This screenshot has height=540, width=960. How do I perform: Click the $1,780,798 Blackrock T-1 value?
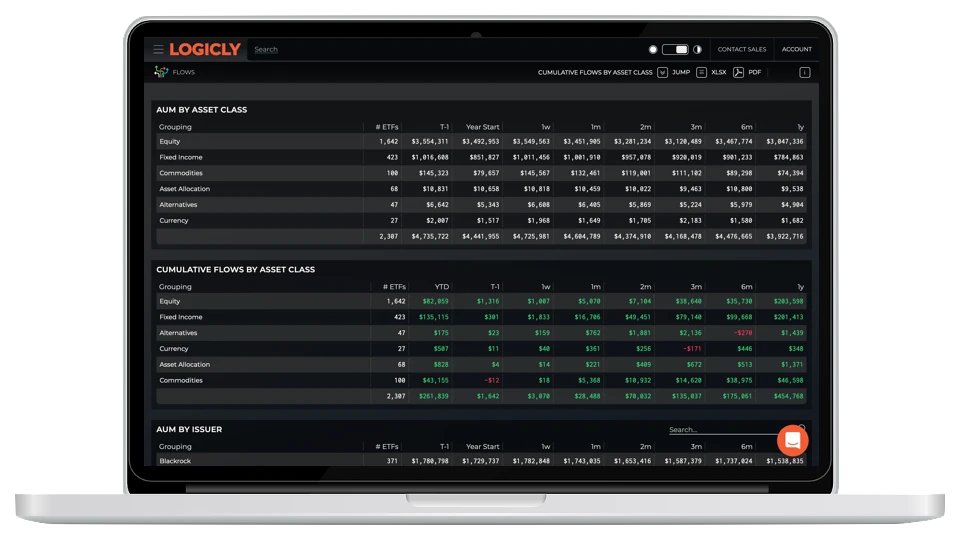[430, 461]
